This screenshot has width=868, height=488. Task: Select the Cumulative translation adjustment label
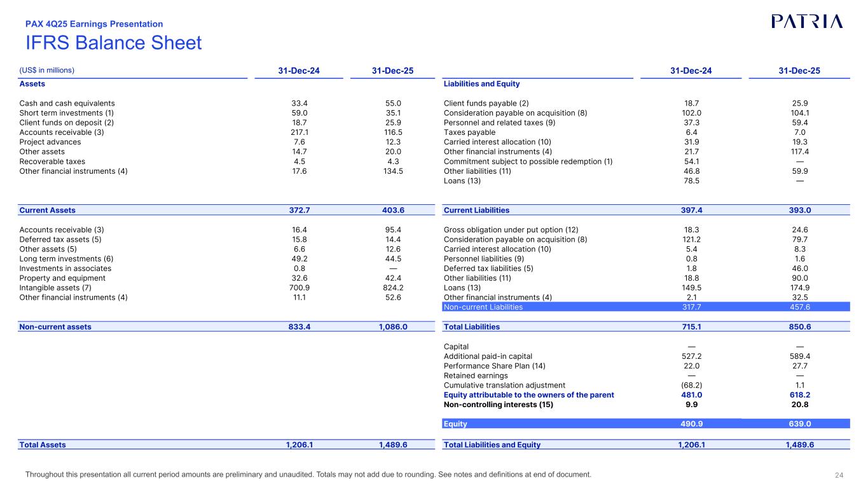point(504,385)
